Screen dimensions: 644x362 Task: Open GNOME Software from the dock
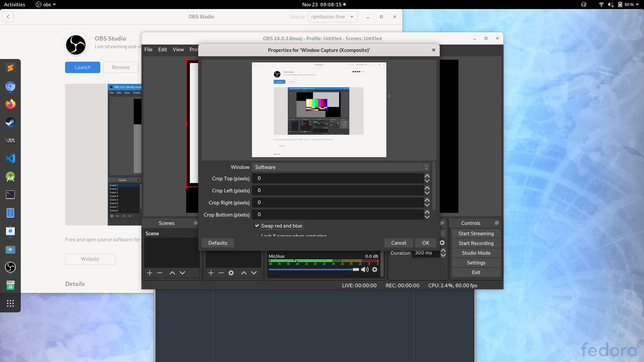pos(10,231)
